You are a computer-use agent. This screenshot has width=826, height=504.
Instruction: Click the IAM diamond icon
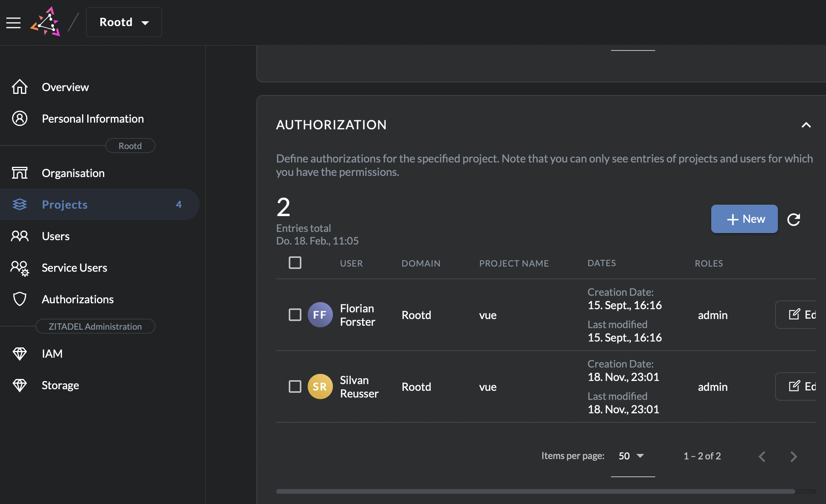pos(20,353)
